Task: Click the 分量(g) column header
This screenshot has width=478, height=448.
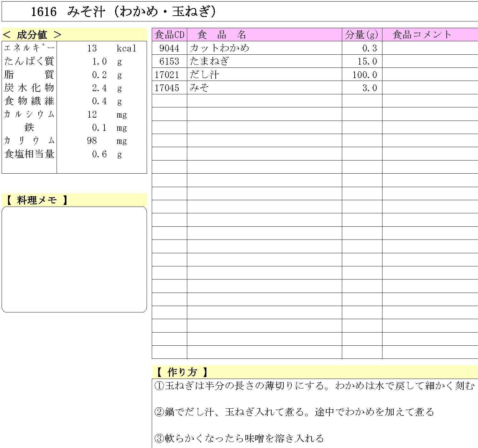Action: tap(361, 35)
